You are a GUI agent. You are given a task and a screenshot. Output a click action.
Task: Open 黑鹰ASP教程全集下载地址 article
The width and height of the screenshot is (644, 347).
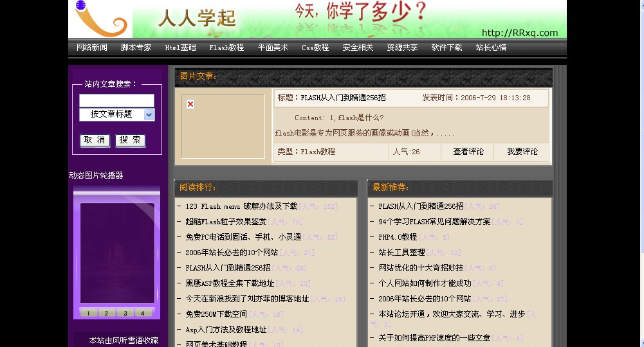230,283
